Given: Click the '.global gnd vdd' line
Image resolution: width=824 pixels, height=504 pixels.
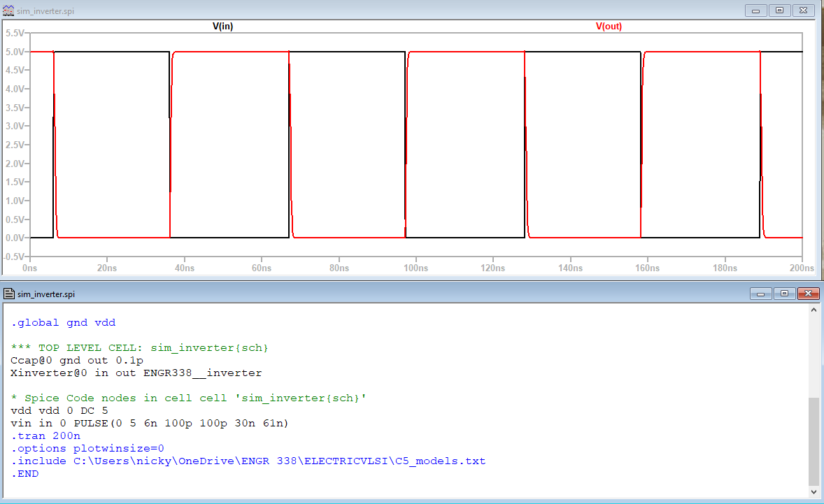Looking at the screenshot, I should (x=63, y=323).
